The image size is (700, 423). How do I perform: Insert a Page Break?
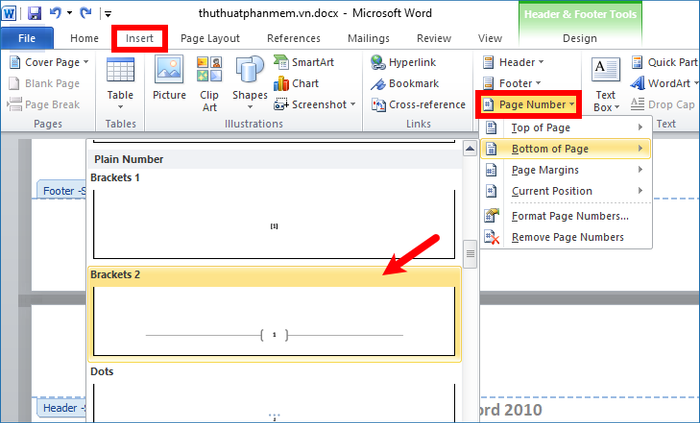pos(44,104)
